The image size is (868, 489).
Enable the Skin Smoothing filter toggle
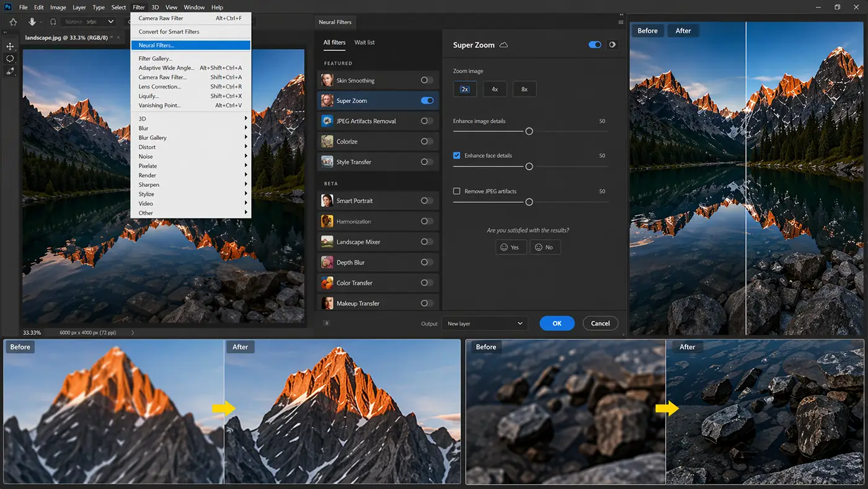pos(427,80)
